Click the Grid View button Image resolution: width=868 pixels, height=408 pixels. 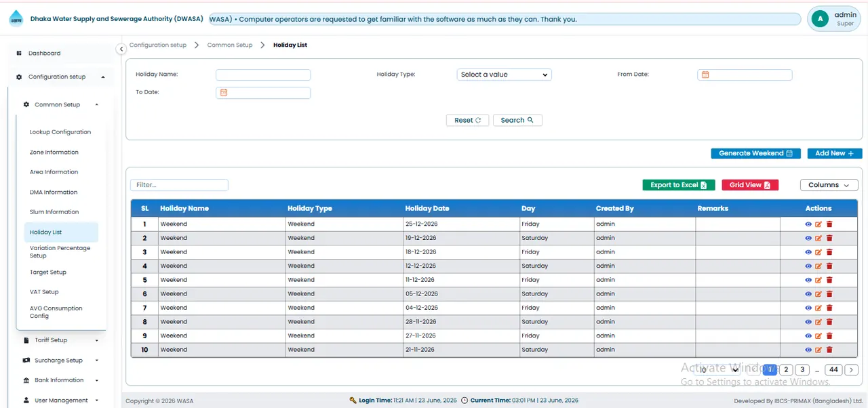pos(750,185)
